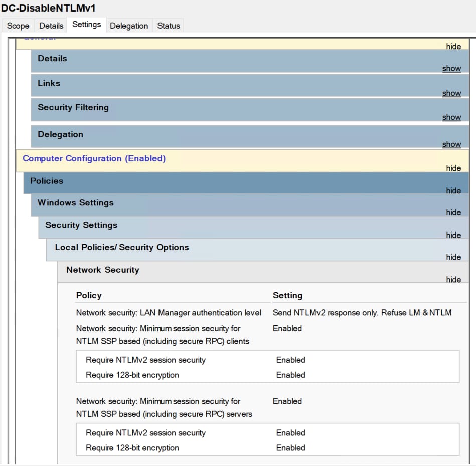
Task: Click the LAN Manager authentication level policy
Action: (169, 313)
